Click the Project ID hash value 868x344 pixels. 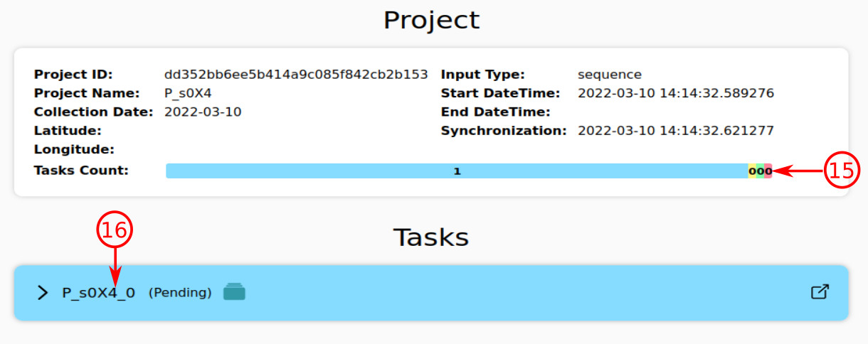click(296, 75)
